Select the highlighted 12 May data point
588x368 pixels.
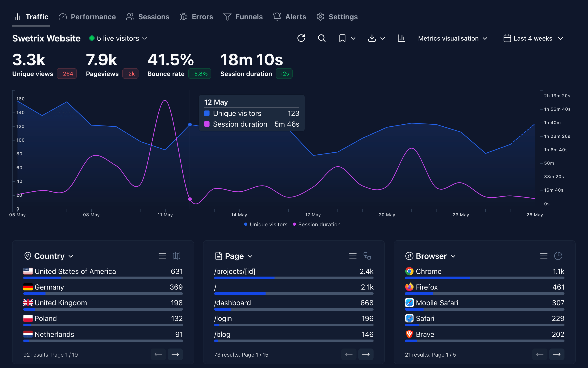[190, 125]
